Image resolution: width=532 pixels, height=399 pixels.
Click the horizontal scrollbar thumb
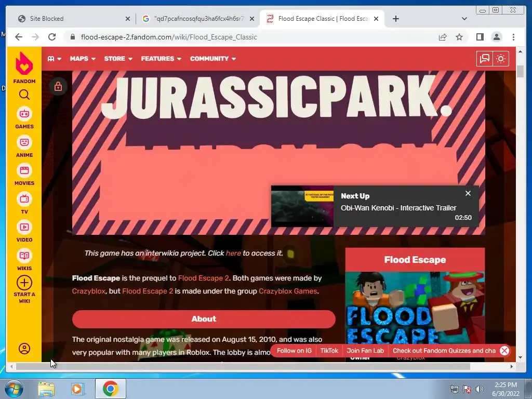[x=243, y=366]
